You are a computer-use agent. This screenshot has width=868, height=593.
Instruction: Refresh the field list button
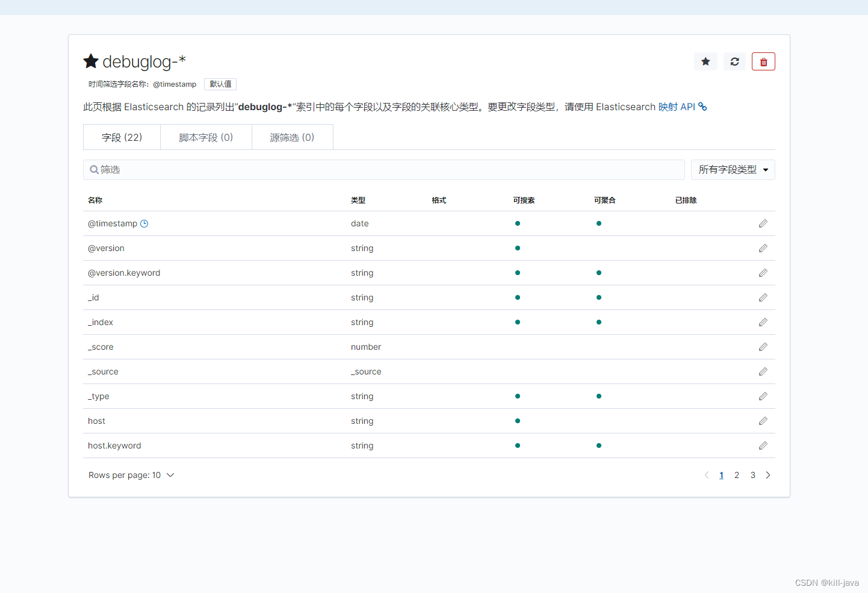tap(734, 61)
